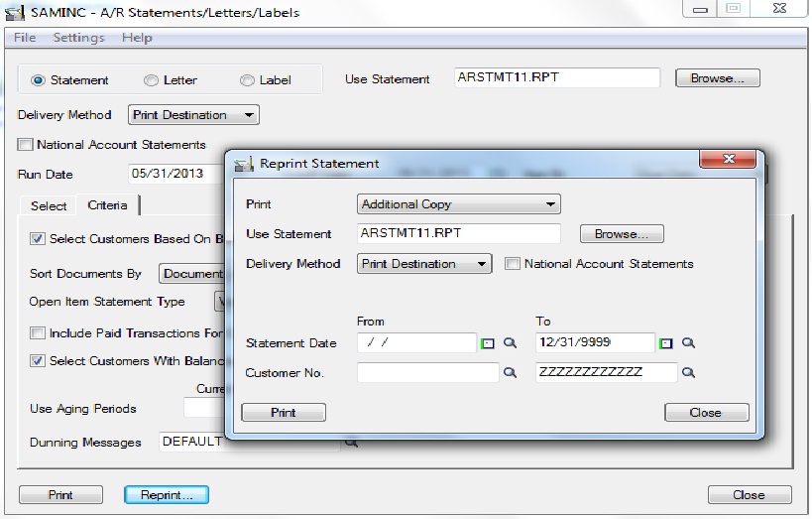Click the SAMINC application icon in title bar
Screen dimensions: 812x519
click(14, 13)
